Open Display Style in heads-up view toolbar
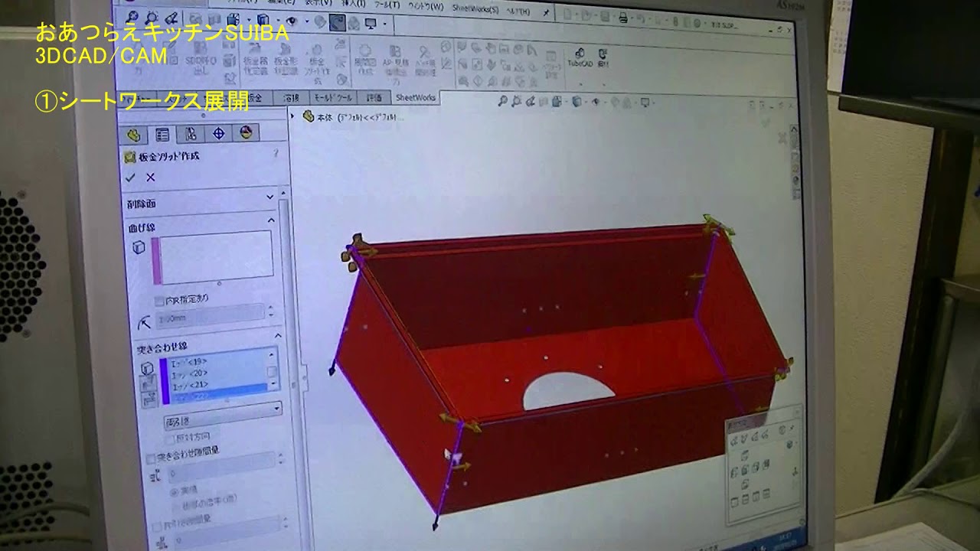This screenshot has height=551, width=980. 577,101
